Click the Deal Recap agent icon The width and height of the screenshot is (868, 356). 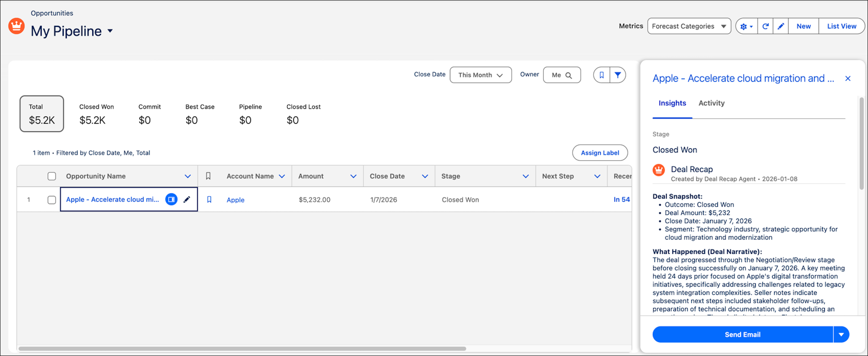tap(659, 170)
